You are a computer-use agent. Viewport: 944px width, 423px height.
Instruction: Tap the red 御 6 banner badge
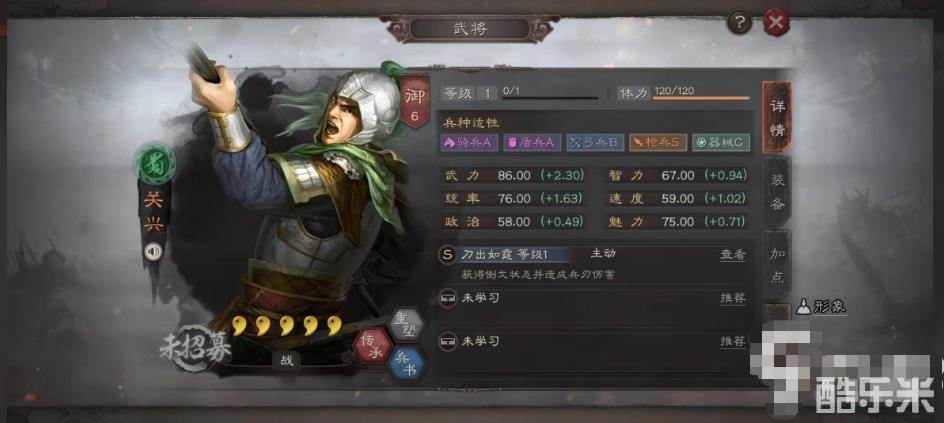coord(415,100)
